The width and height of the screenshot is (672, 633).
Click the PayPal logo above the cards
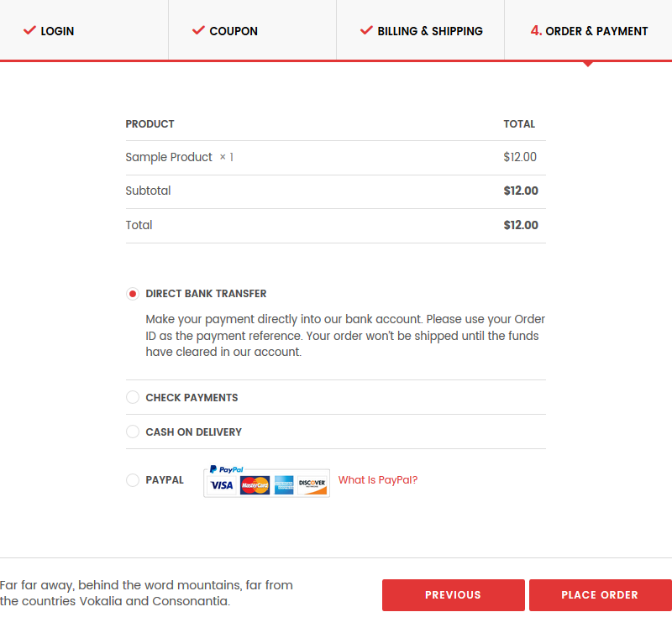[227, 469]
